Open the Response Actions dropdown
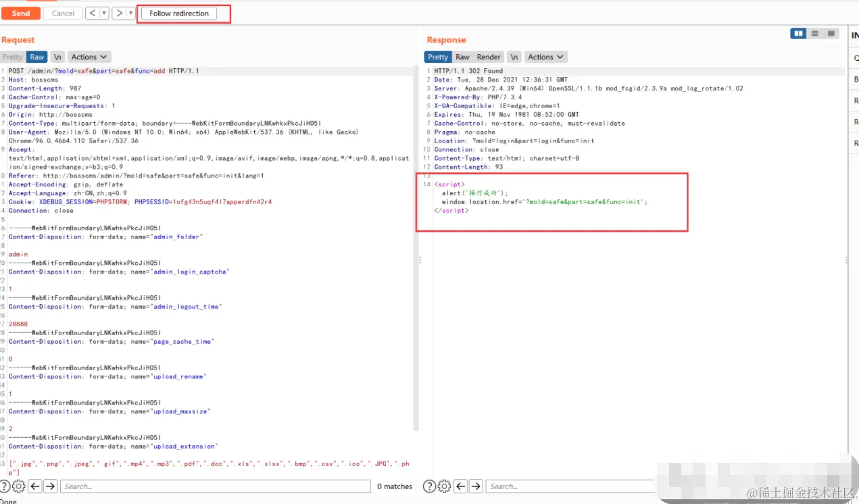859x504 pixels. [x=546, y=57]
